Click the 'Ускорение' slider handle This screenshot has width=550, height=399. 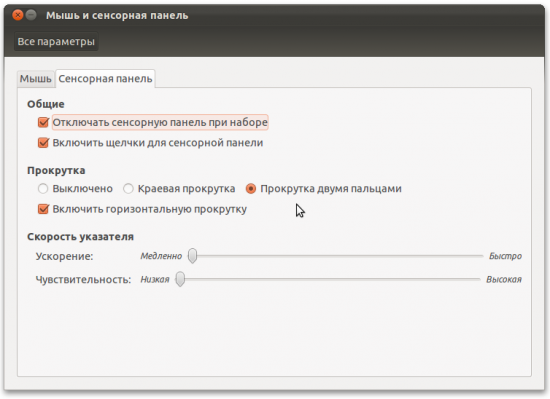click(192, 256)
